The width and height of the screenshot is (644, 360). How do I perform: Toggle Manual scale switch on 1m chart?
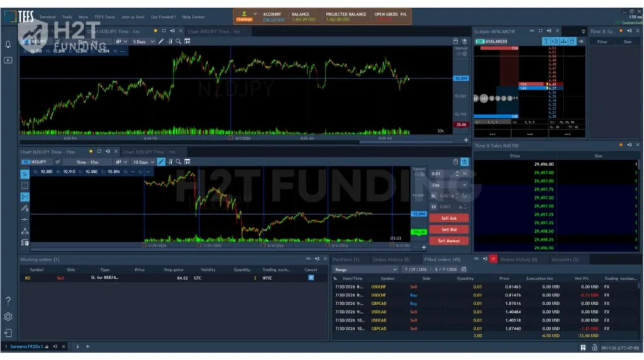click(462, 54)
